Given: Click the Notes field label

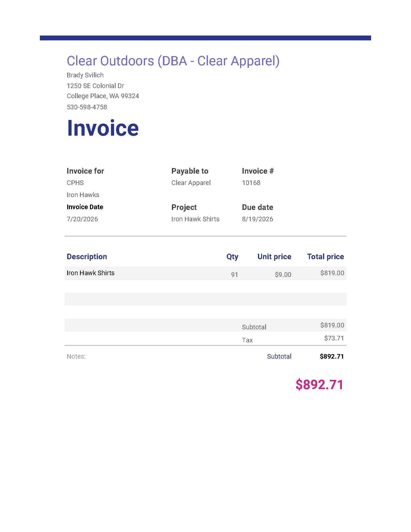Looking at the screenshot, I should pos(76,356).
